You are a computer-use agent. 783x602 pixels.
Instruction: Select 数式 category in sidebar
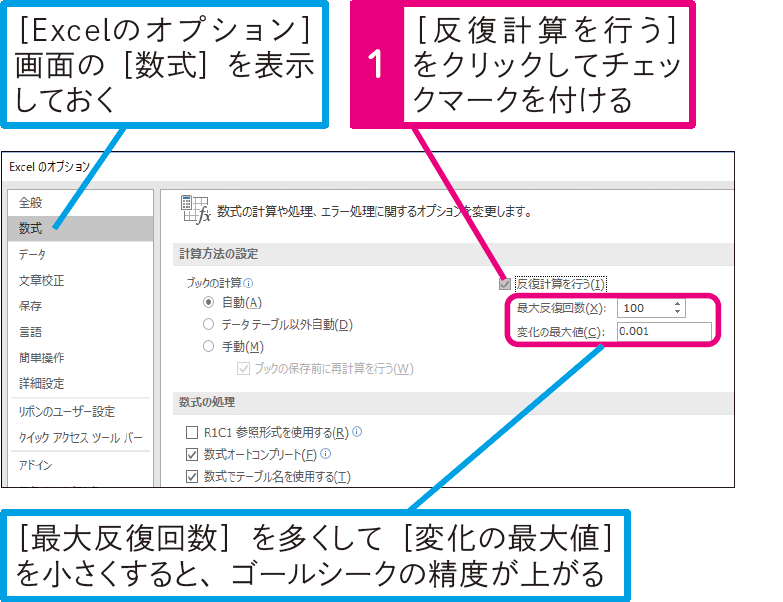coord(80,229)
